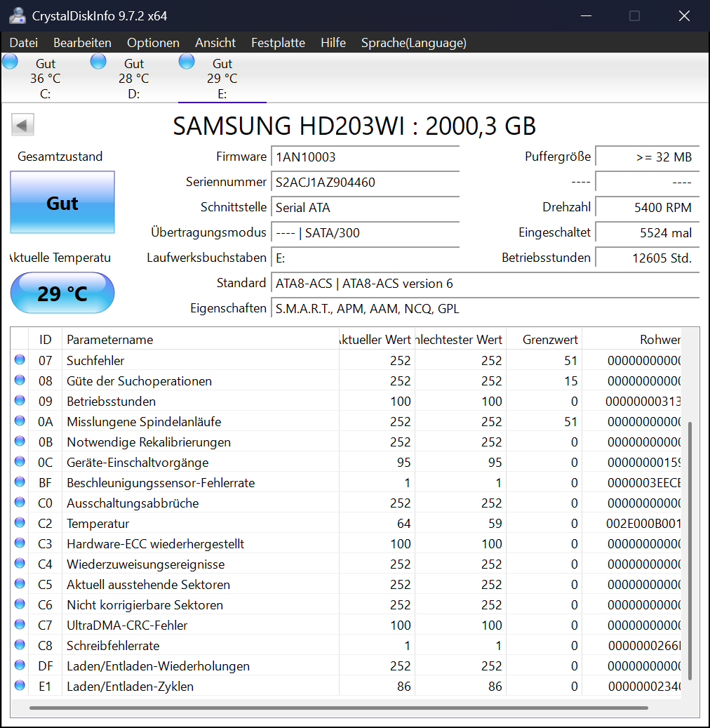Viewport: 710px width, 728px height.
Task: Click status orb for Temperatur row
Action: click(x=20, y=523)
